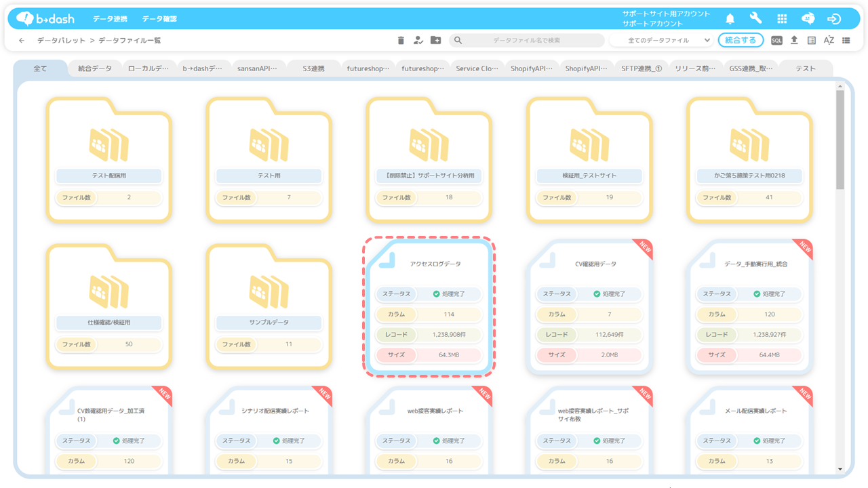
Task: Click the 2.0MB size value
Action: point(608,355)
